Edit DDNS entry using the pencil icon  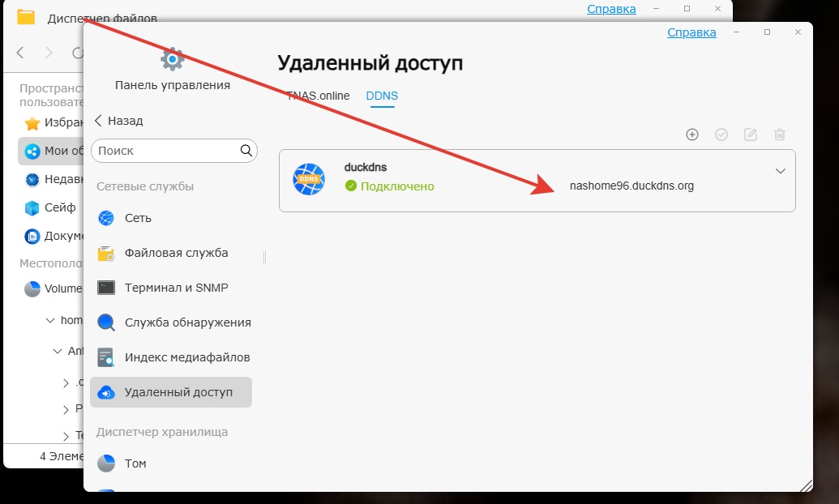point(751,135)
